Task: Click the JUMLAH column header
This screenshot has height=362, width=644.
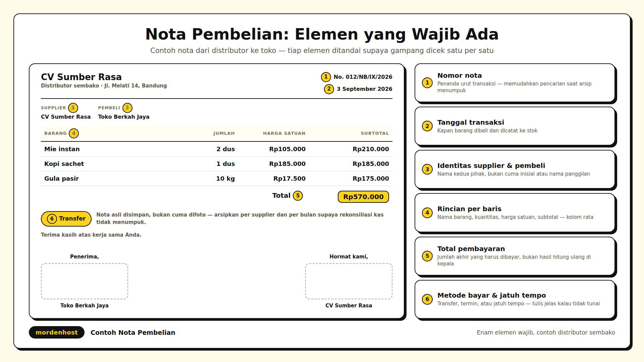Action: coord(224,133)
